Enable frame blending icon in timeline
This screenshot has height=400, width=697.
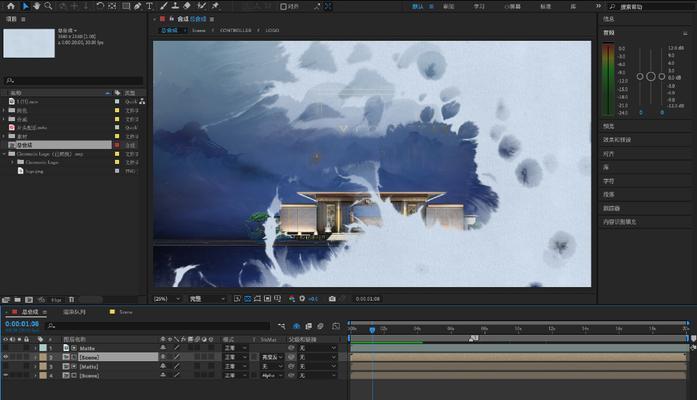point(308,326)
